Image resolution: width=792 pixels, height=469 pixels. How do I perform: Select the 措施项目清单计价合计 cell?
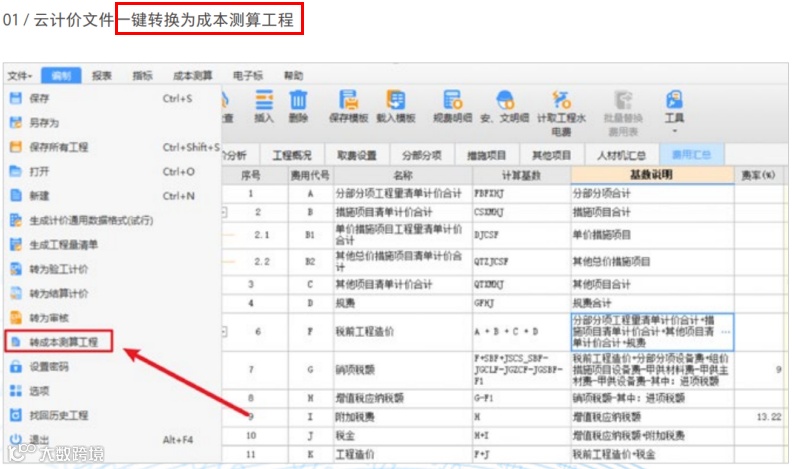pyautogui.click(x=403, y=212)
